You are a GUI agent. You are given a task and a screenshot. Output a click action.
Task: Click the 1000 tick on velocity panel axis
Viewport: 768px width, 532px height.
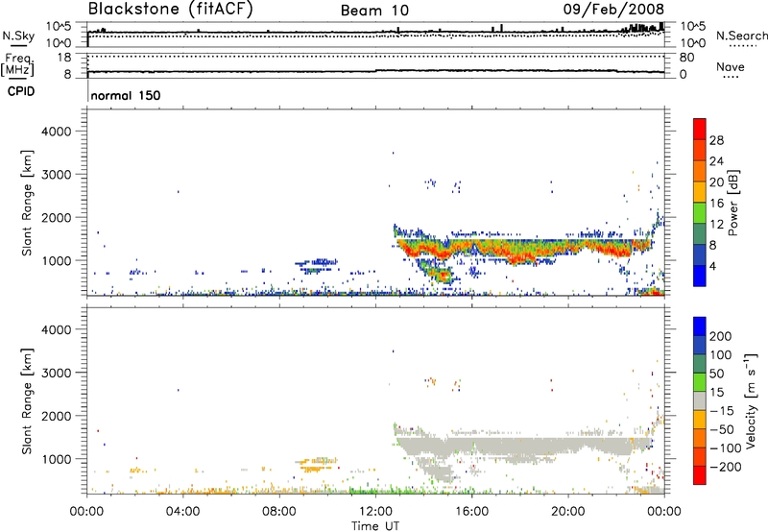coord(57,459)
